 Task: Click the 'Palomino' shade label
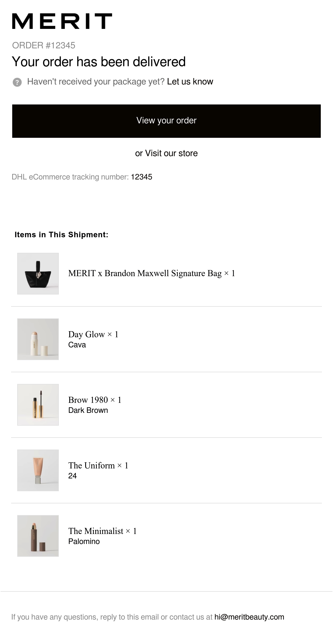pos(84,541)
